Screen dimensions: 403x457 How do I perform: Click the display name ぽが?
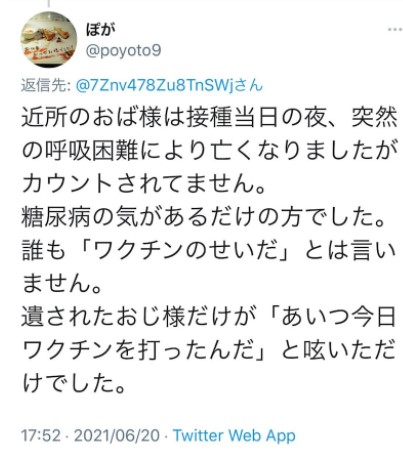pos(101,29)
